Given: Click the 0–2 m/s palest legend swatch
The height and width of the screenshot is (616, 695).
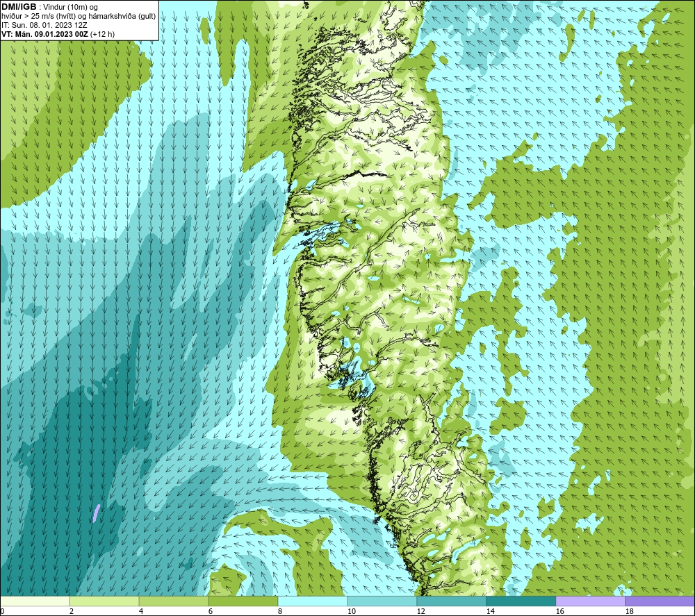Looking at the screenshot, I should [x=35, y=601].
